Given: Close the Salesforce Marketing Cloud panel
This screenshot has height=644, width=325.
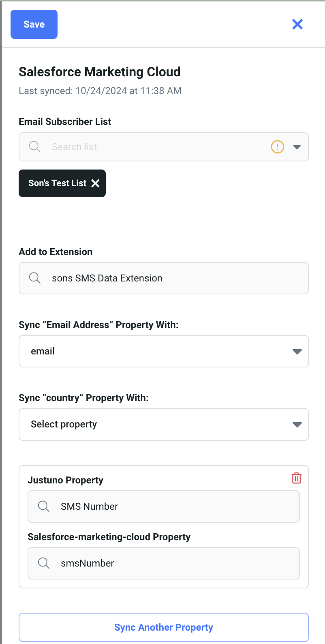Looking at the screenshot, I should pos(297,24).
